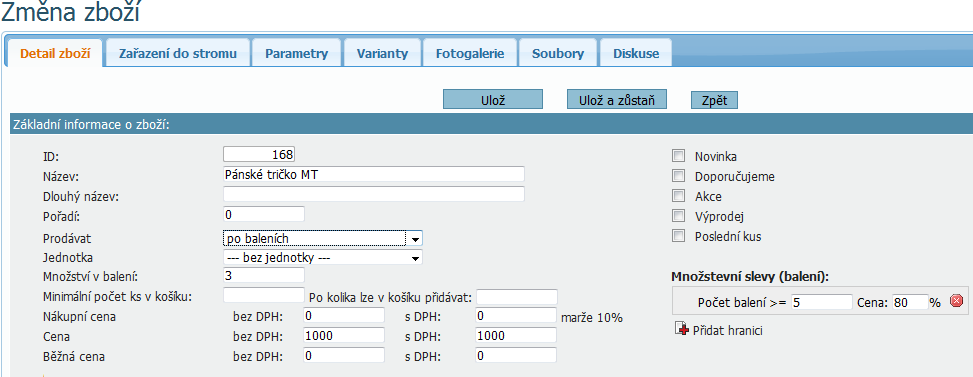Screen dimensions: 973x377
Task: Enable the Novinka checkbox
Action: pos(678,156)
